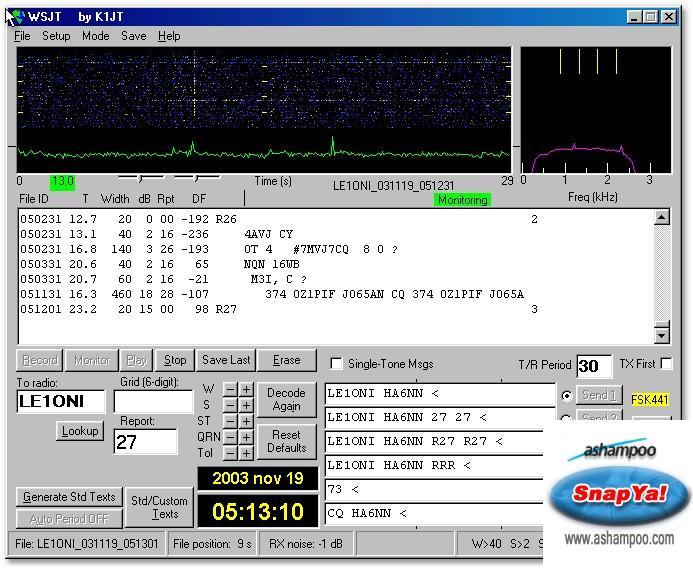Open the Setup menu
The width and height of the screenshot is (693, 570).
coord(56,36)
